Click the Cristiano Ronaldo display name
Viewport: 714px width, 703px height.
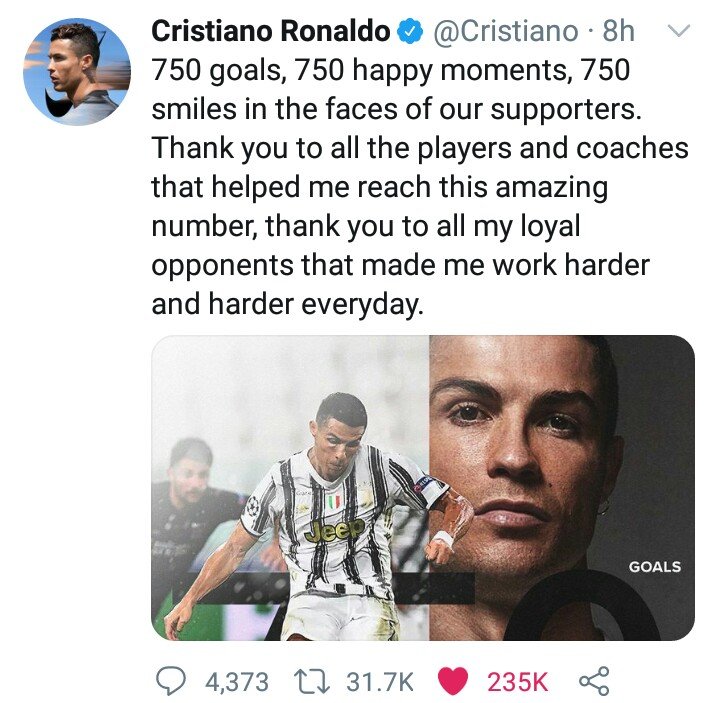pos(270,32)
